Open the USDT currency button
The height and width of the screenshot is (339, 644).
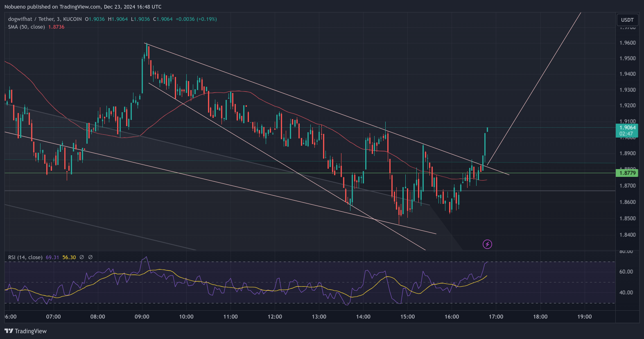[x=627, y=20]
